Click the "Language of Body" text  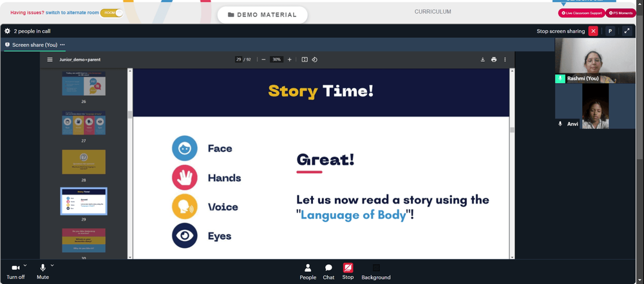click(x=353, y=215)
